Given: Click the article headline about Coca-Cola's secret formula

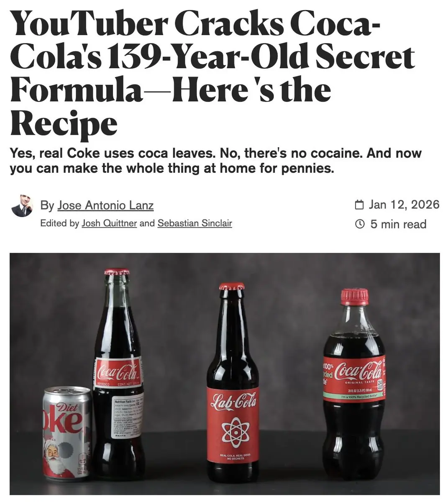Looking at the screenshot, I should tap(212, 73).
